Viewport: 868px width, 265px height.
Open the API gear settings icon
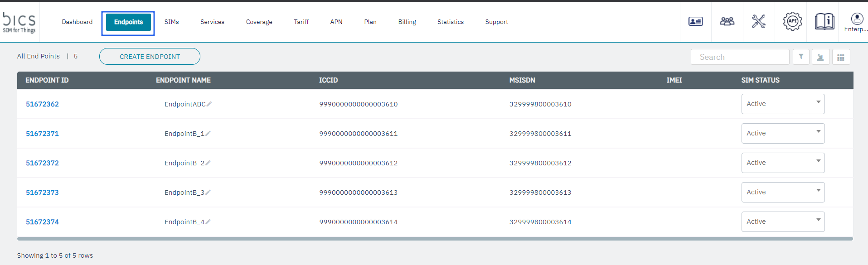pos(792,21)
